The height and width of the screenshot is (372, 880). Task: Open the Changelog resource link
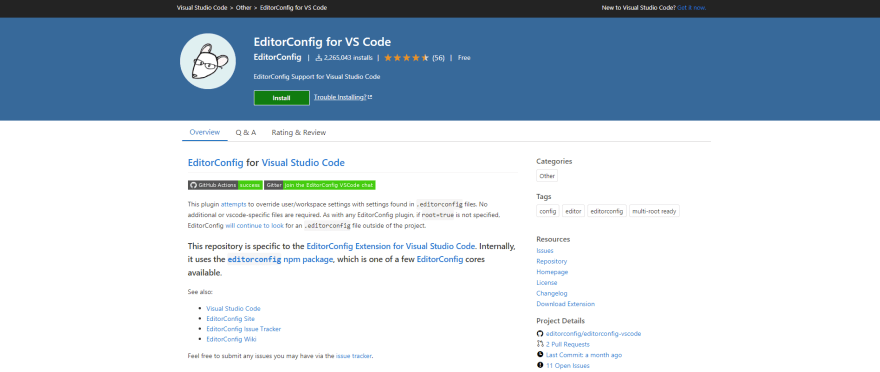[552, 293]
